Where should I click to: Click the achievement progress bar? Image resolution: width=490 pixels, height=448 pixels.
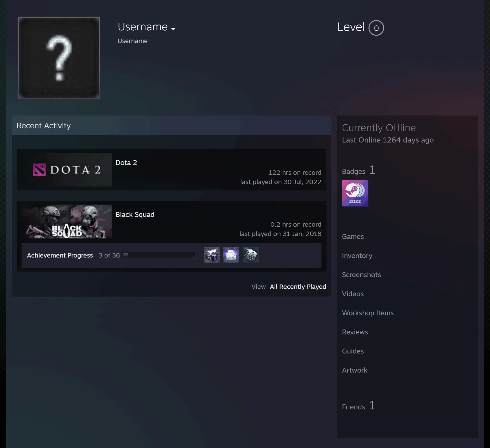point(159,255)
